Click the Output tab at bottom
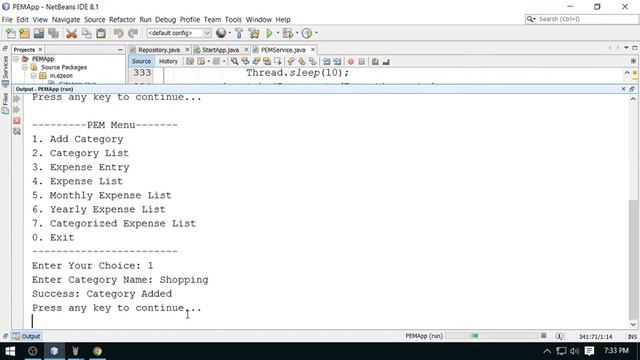Image resolution: width=640 pixels, height=360 pixels. pos(27,336)
